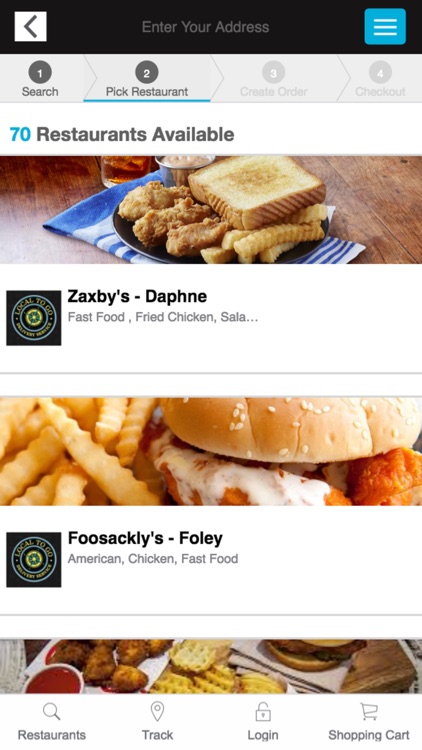Tap the back arrow icon

[31, 27]
